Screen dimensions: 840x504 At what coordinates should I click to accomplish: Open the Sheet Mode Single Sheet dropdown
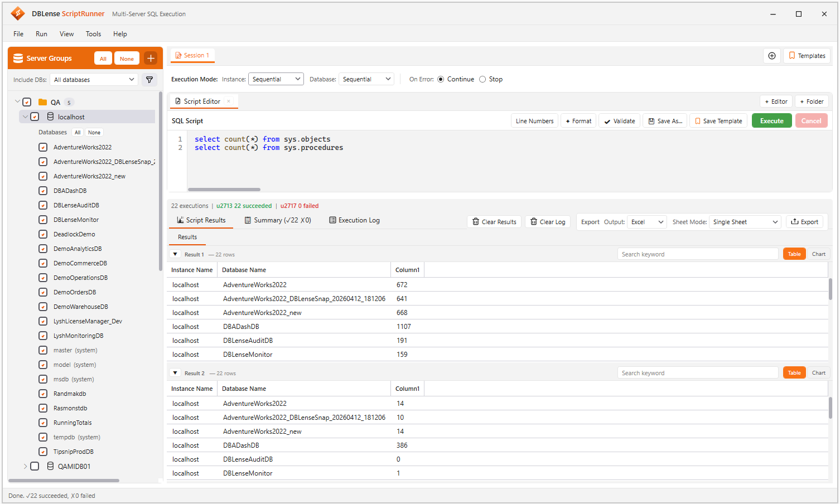[x=745, y=222]
